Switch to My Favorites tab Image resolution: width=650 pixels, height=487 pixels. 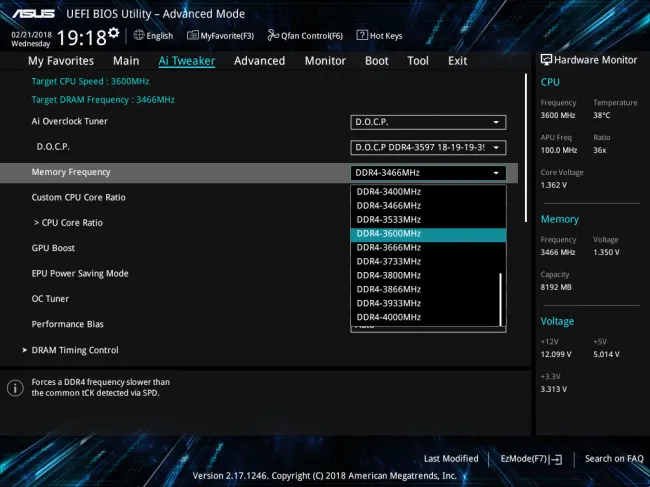tap(61, 61)
